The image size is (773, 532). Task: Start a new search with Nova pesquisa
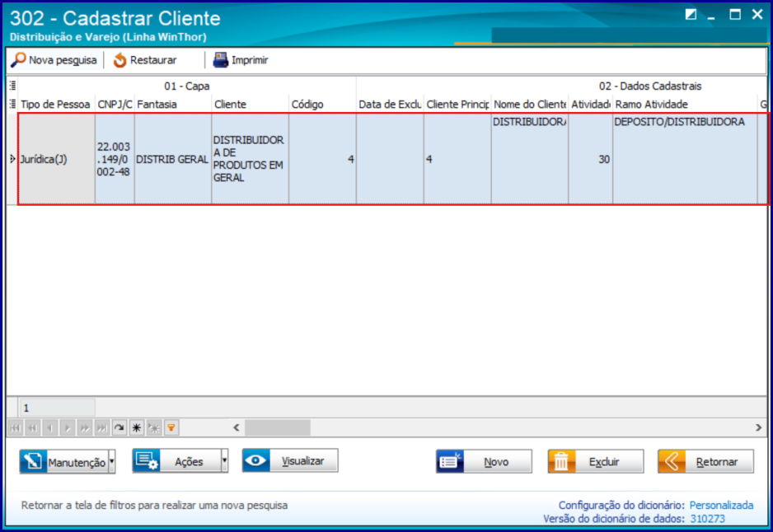click(x=54, y=60)
